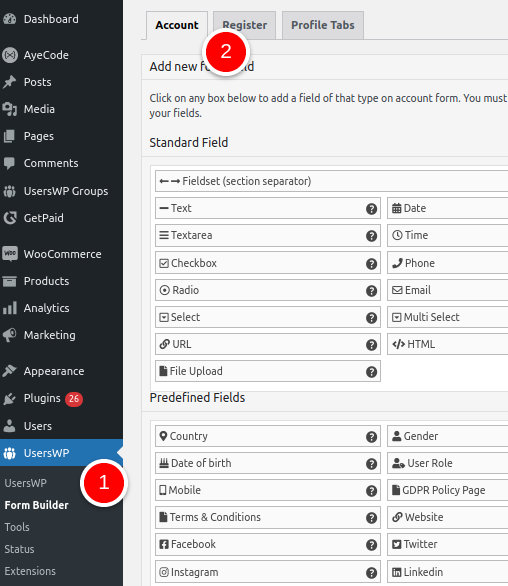Go to Tools submenu link
508x586 pixels.
(17, 527)
